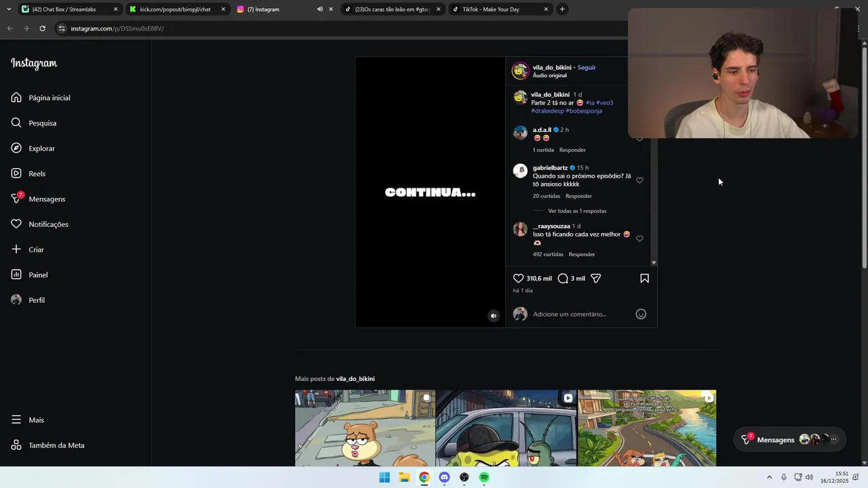The image size is (868, 488).
Task: Open taskbar volume control
Action: [x=809, y=477]
